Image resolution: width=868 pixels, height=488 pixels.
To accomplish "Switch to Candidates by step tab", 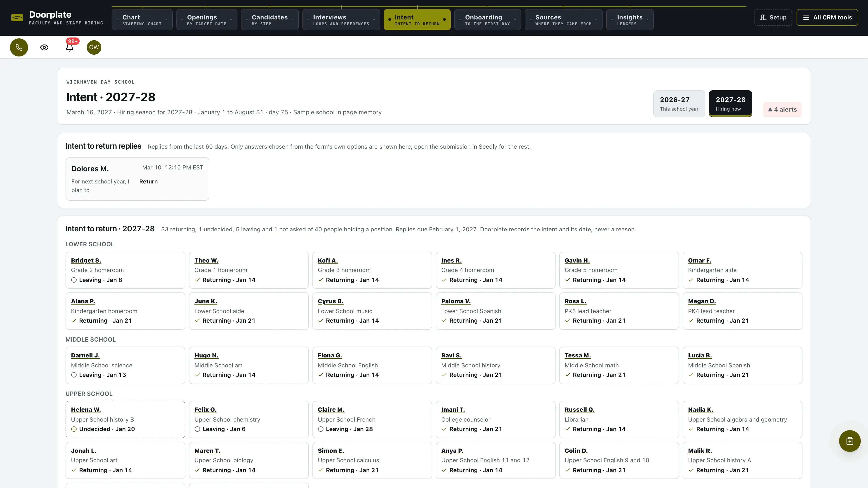I will coord(270,20).
